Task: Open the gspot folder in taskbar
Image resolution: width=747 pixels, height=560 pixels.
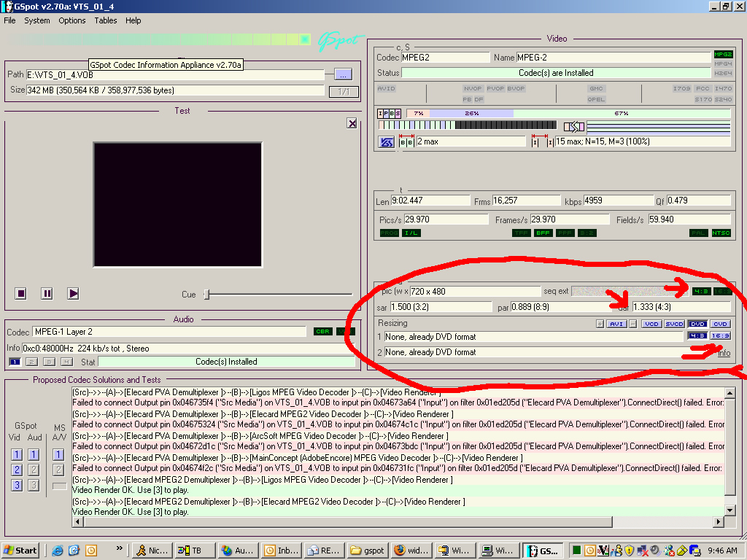Action: [x=368, y=551]
